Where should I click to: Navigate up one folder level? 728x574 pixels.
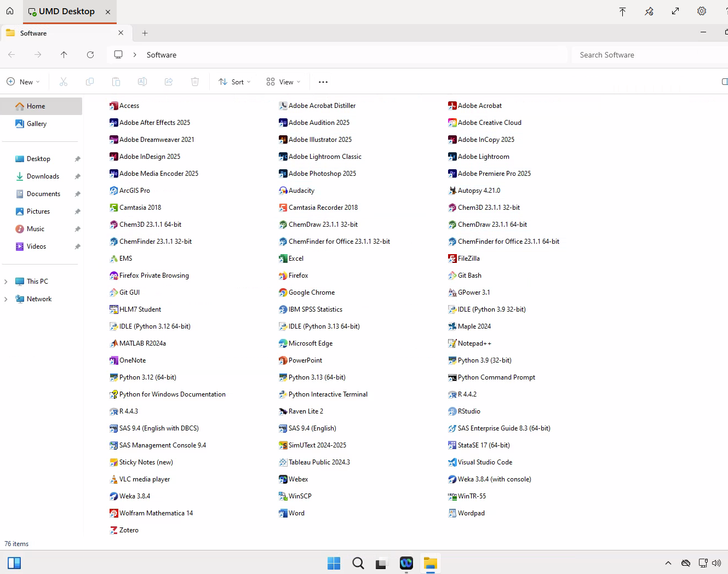64,55
